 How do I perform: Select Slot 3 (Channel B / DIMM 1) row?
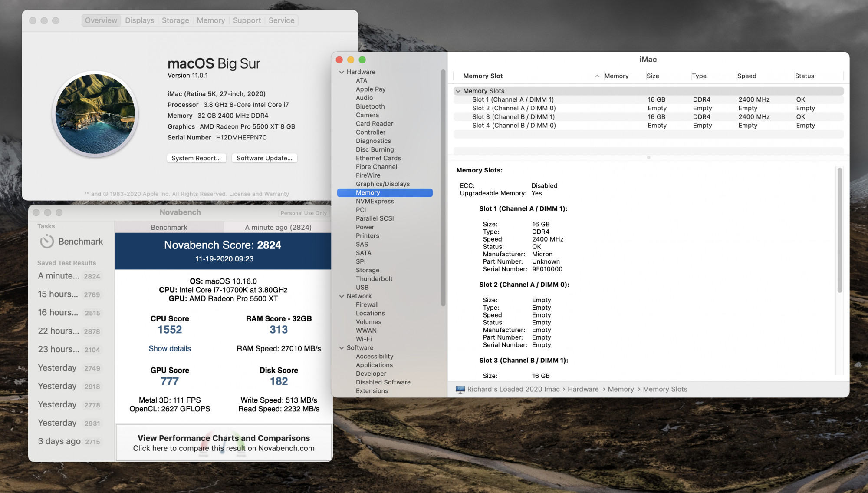pos(513,117)
